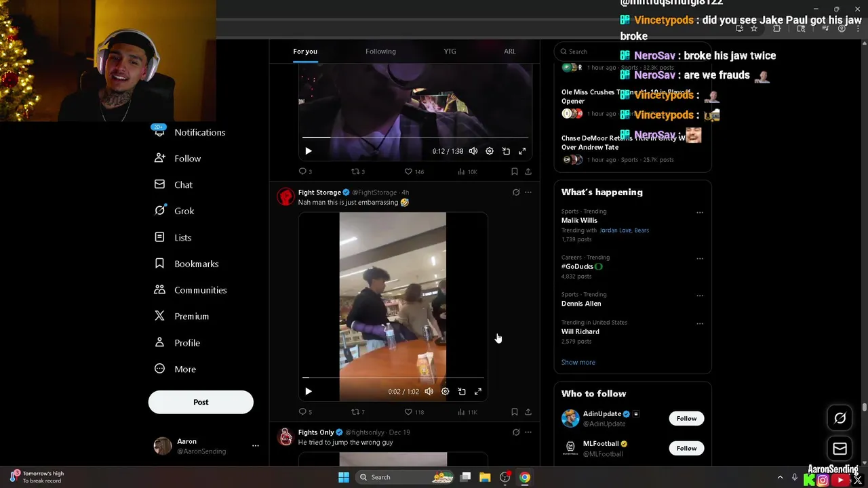Open Lists in the sidebar

pos(173,237)
